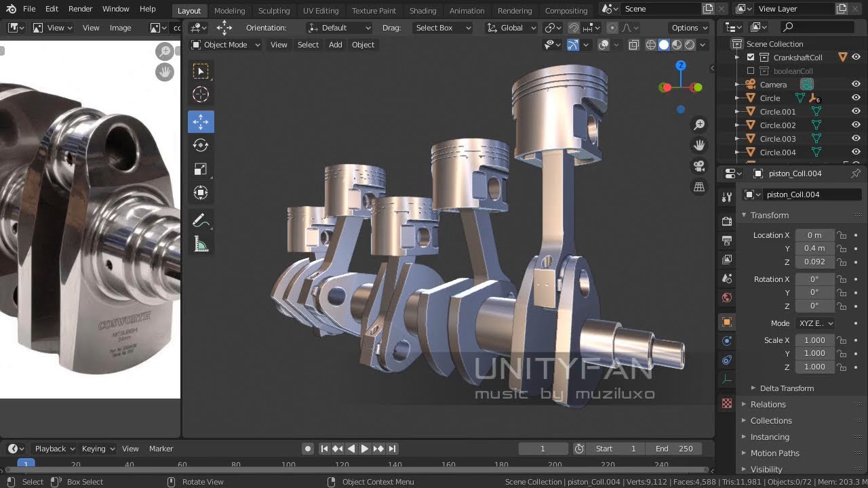Screen dimensions: 868x488
Task: Expand the Circle.001 outliner row arrow
Action: [737, 112]
